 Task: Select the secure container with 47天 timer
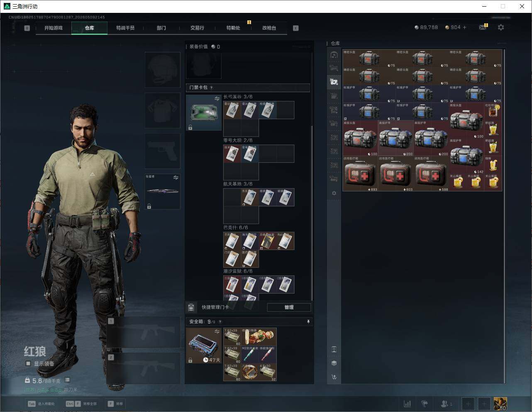click(204, 346)
